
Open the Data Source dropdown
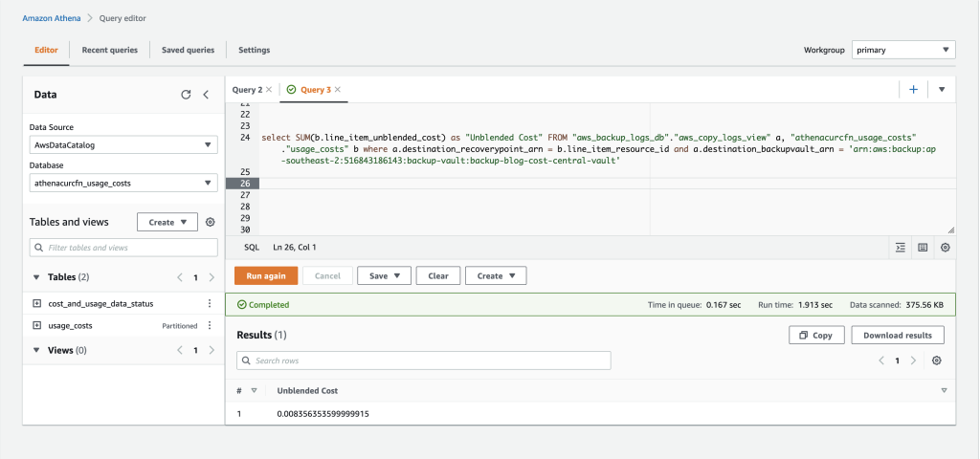(x=123, y=145)
